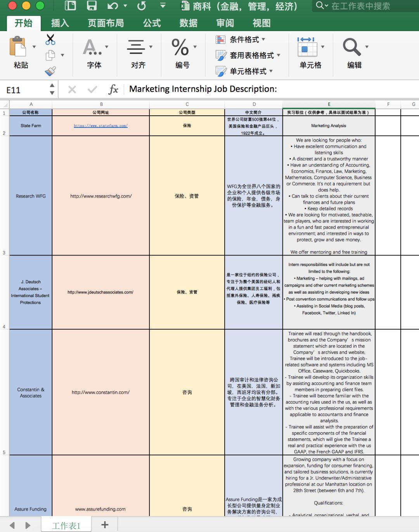Expand the Number (编号) dropdown arrow

click(x=195, y=47)
